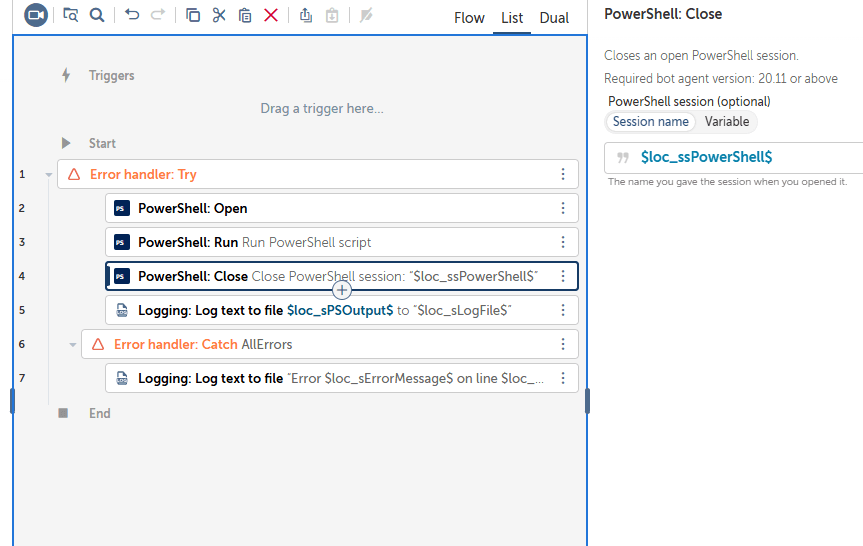Open menu for Error handler: Try row
This screenshot has height=546, width=863.
562,174
